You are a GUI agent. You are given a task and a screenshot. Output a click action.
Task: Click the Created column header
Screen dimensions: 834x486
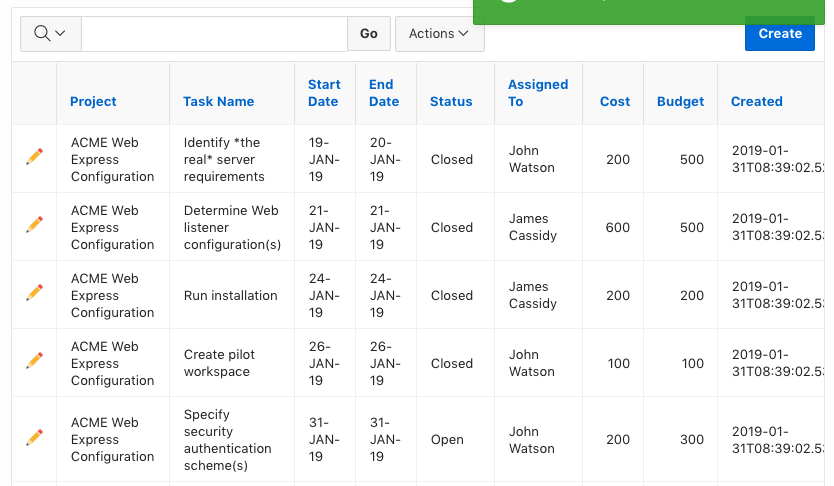756,101
